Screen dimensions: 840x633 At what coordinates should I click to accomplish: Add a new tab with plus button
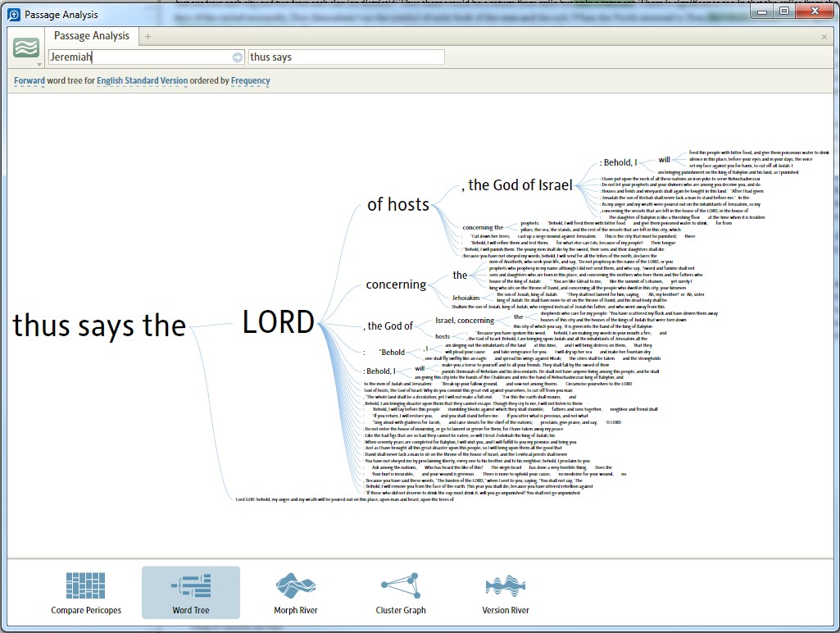coord(148,36)
